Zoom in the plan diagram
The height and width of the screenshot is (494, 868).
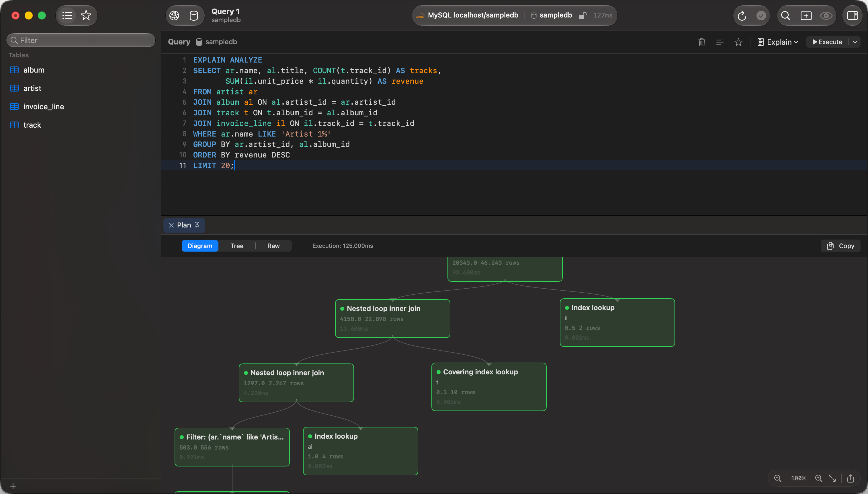tap(818, 479)
